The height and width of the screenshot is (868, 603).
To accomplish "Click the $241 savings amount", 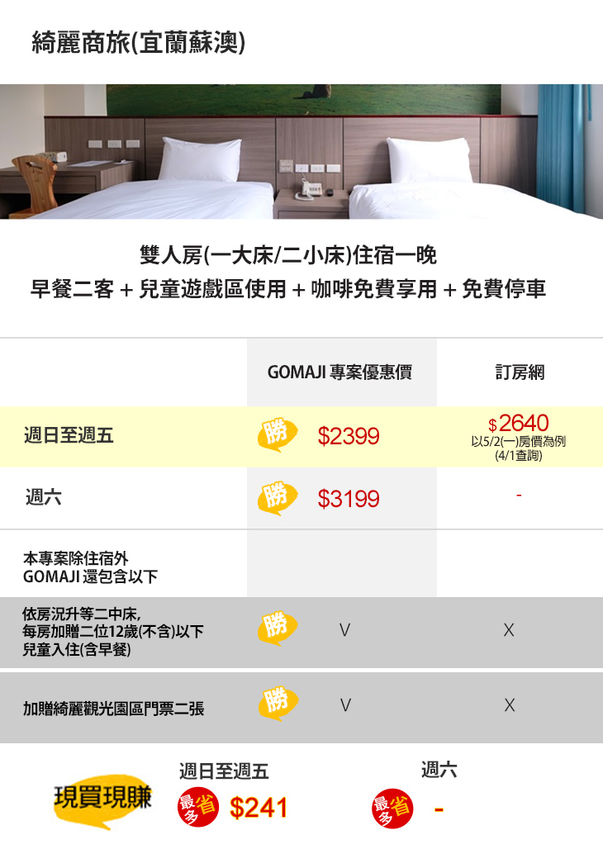I will coord(259,808).
